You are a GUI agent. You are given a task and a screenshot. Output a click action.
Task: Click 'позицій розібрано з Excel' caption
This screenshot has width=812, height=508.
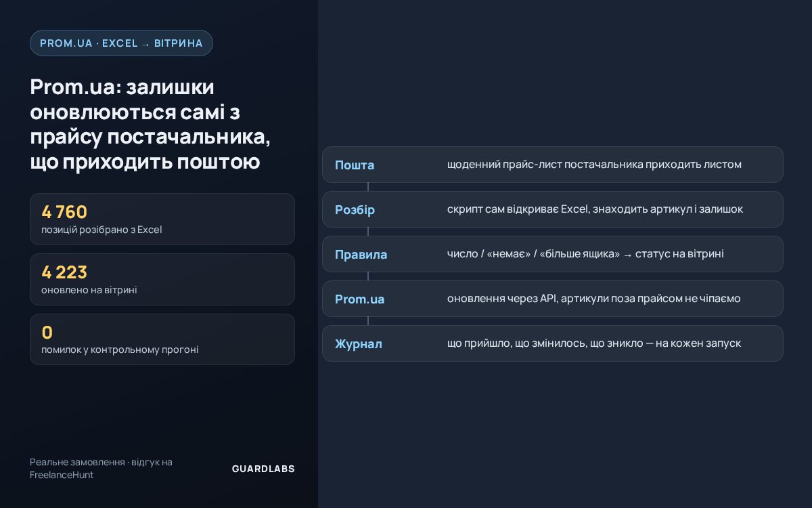pyautogui.click(x=101, y=230)
